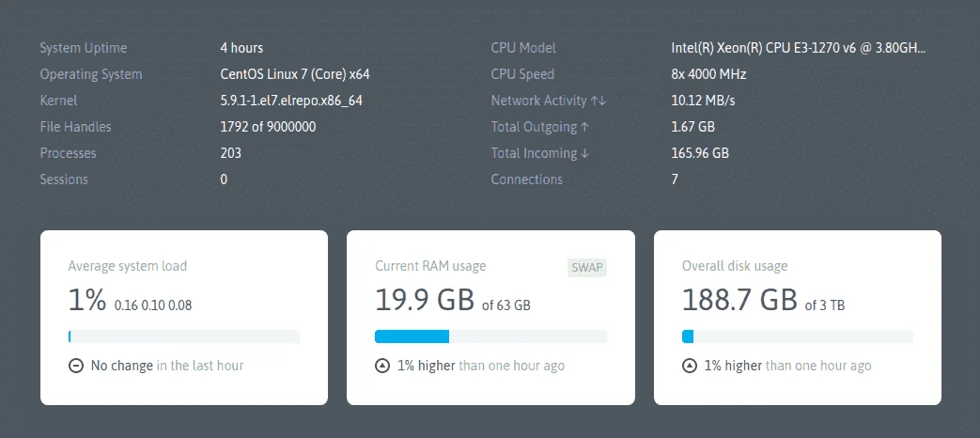Select the System Uptime label
The height and width of the screenshot is (438, 980).
click(x=83, y=48)
